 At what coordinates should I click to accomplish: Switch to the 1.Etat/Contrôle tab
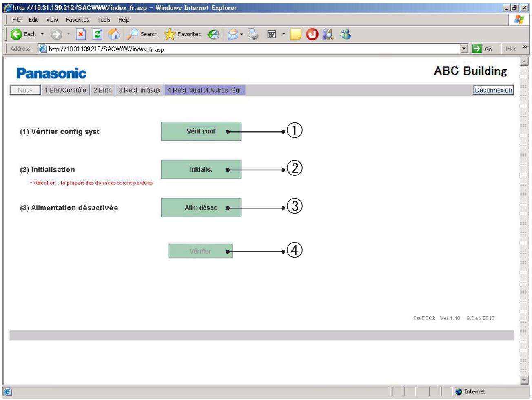click(65, 90)
